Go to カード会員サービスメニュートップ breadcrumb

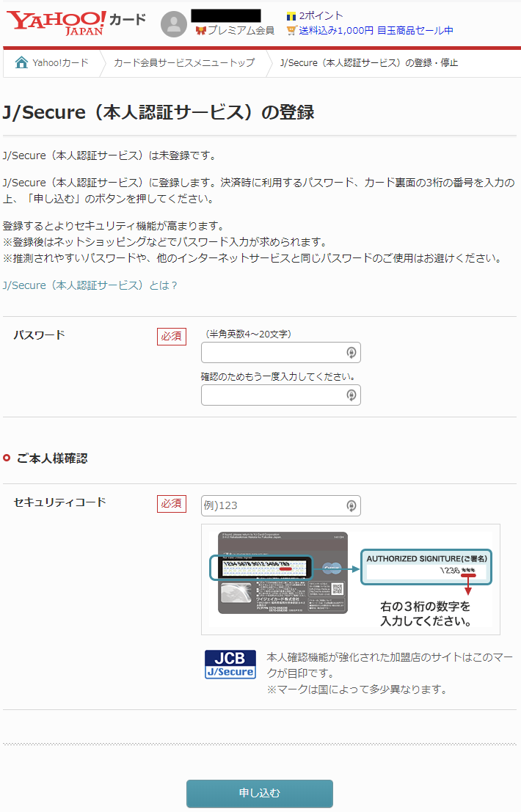click(184, 62)
